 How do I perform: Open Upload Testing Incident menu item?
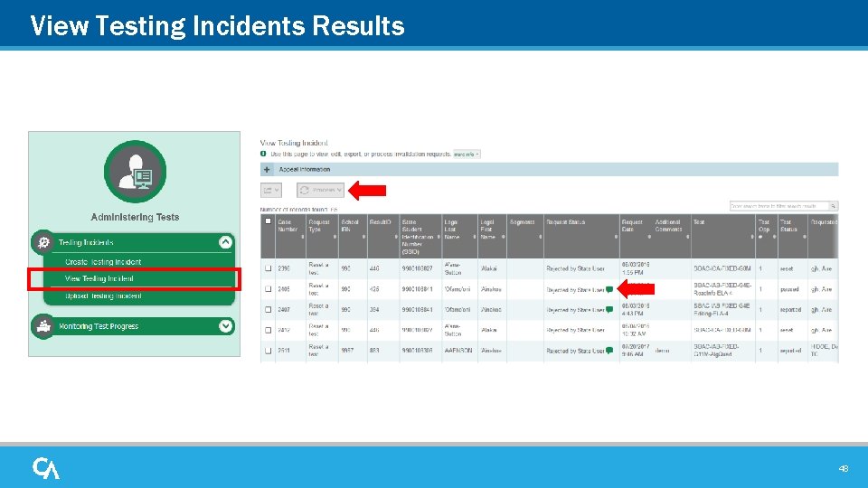click(x=103, y=296)
